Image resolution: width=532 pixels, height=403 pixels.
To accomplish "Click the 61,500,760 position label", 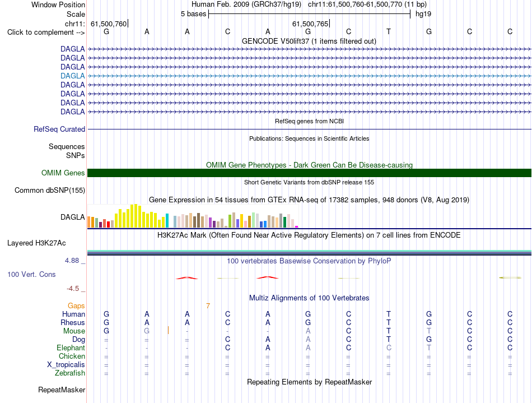I will [x=109, y=24].
